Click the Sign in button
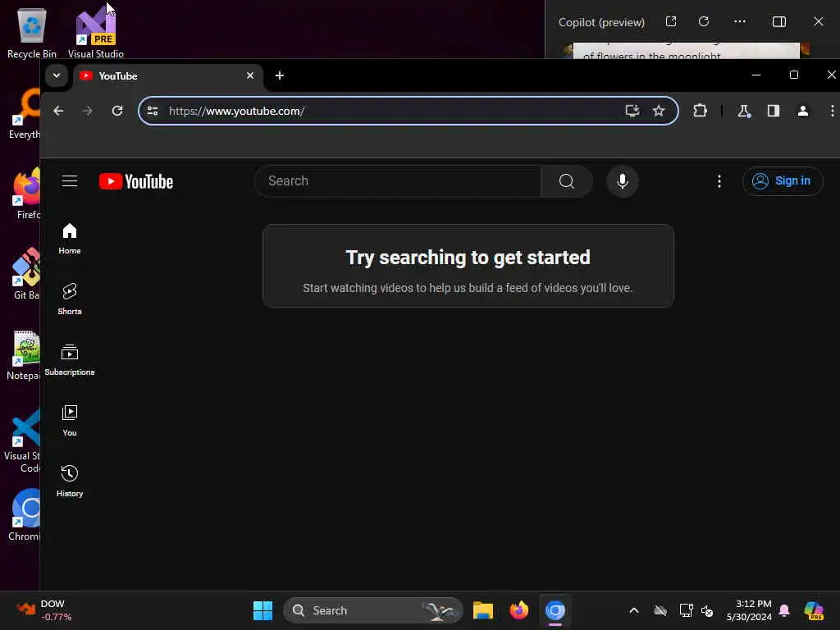This screenshot has height=630, width=840. 782,181
